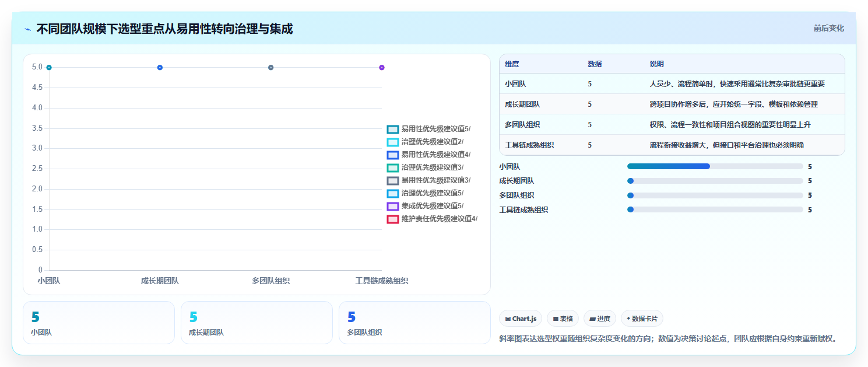Open the 多团队组织 value card

pos(414,323)
